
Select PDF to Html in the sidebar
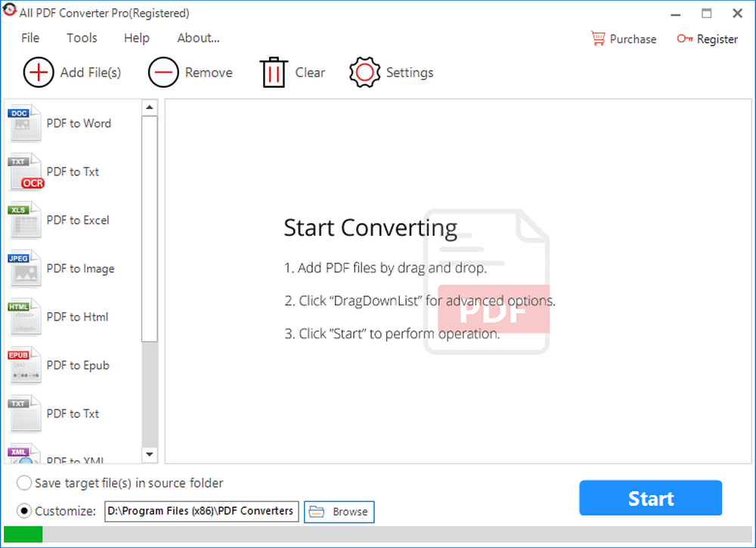(x=76, y=317)
